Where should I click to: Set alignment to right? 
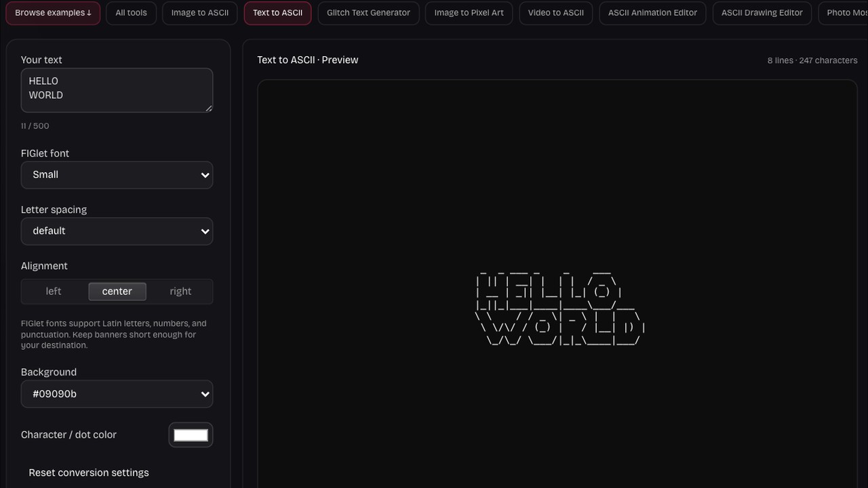pyautogui.click(x=180, y=291)
